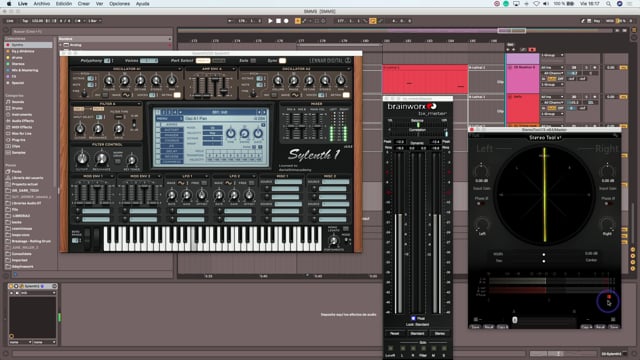Open LFO 1 section dropdown in Sylenth1
640x360 pixels.
206,176
